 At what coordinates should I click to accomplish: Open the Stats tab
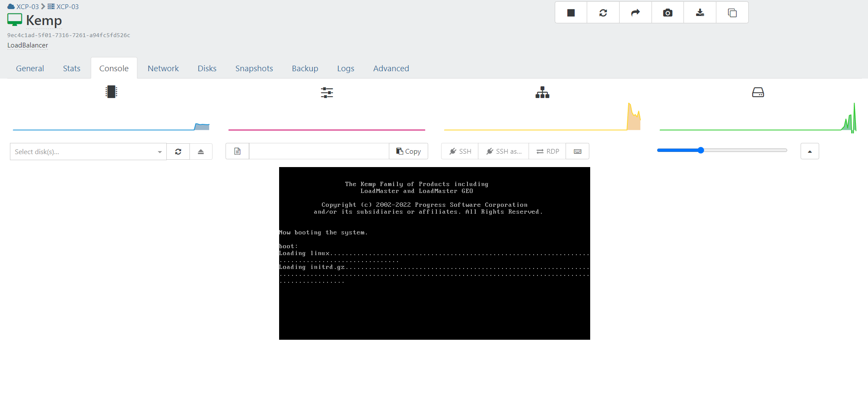[72, 68]
